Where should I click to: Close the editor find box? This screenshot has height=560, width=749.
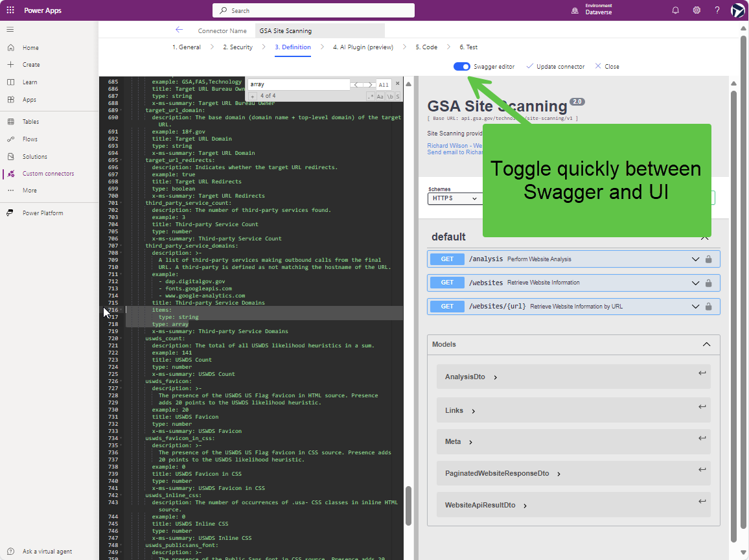click(397, 83)
